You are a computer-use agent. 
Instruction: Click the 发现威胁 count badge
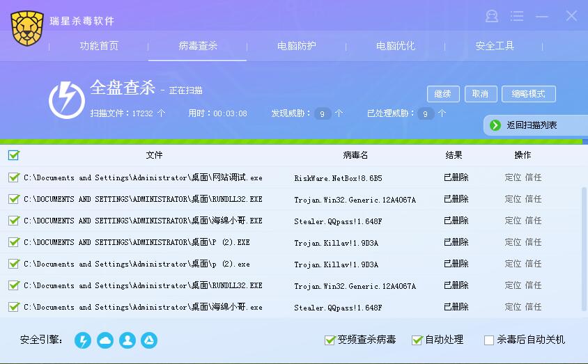click(x=322, y=113)
